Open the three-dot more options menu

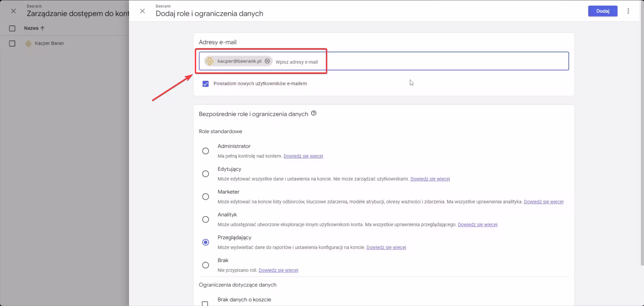pyautogui.click(x=628, y=11)
